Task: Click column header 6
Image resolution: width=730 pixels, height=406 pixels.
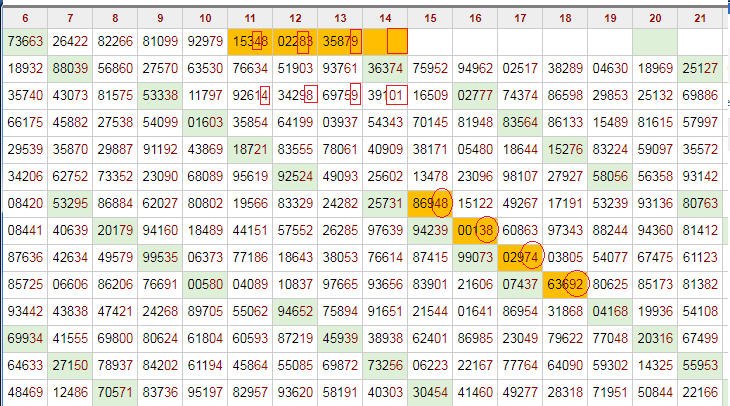Action: 24,18
